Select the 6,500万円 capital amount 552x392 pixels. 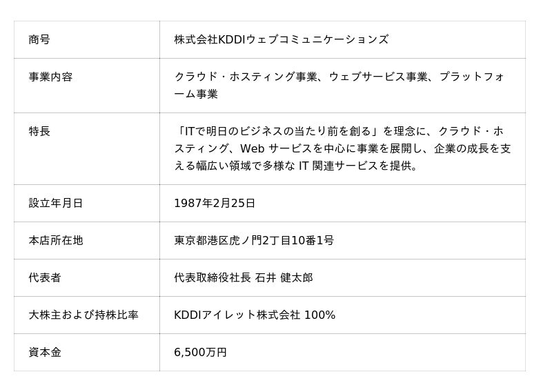(x=200, y=353)
